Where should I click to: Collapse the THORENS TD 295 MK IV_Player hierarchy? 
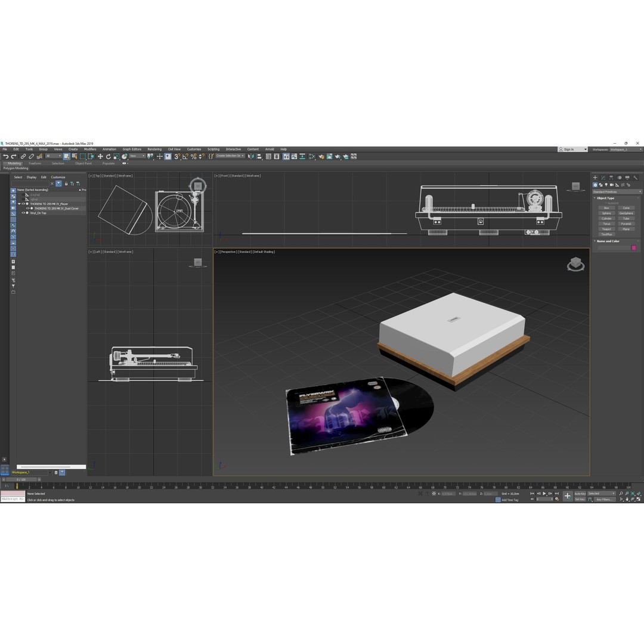coord(19,203)
